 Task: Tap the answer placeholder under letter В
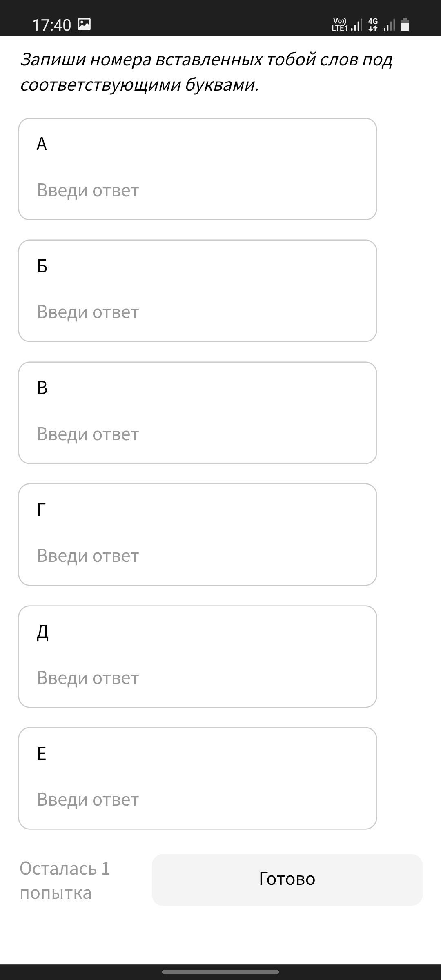coord(88,434)
